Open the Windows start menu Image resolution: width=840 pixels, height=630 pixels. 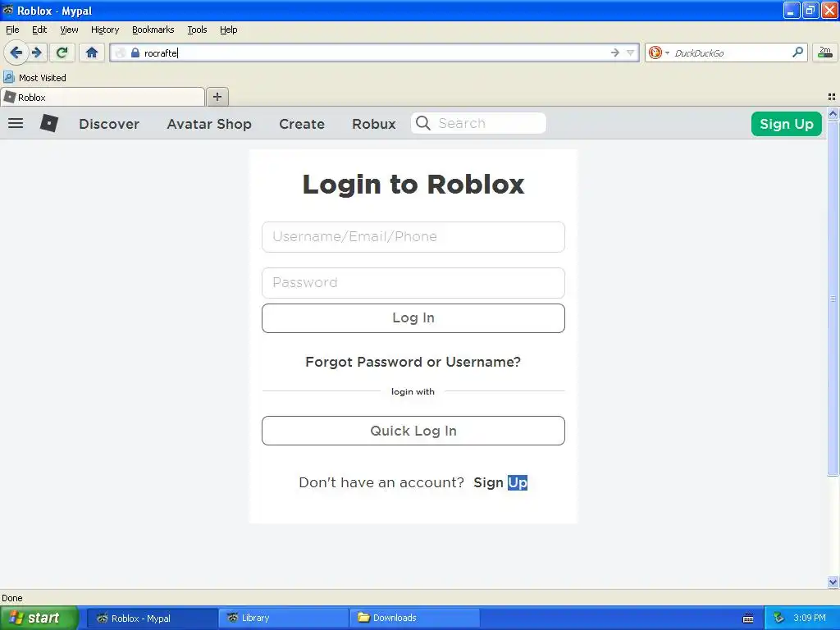coord(39,618)
